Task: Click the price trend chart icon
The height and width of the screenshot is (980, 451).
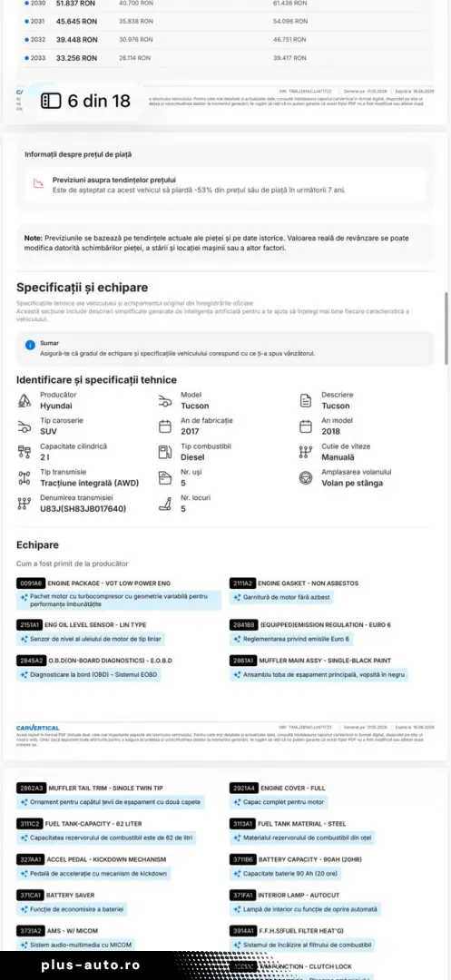Action: [x=39, y=183]
